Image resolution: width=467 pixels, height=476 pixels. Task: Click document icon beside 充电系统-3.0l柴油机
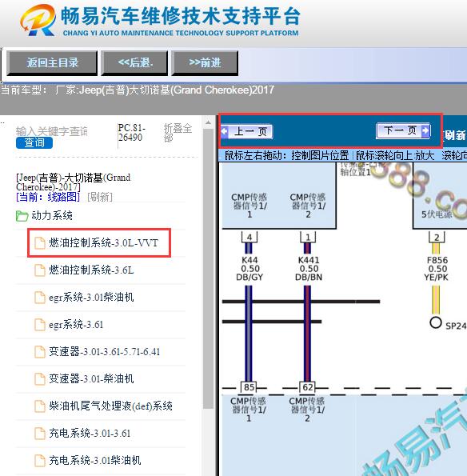click(x=40, y=461)
